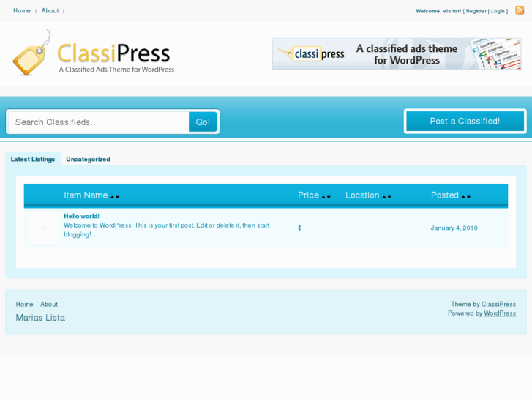The width and height of the screenshot is (532, 399).
Task: Click the Price column header
Action: [x=308, y=195]
